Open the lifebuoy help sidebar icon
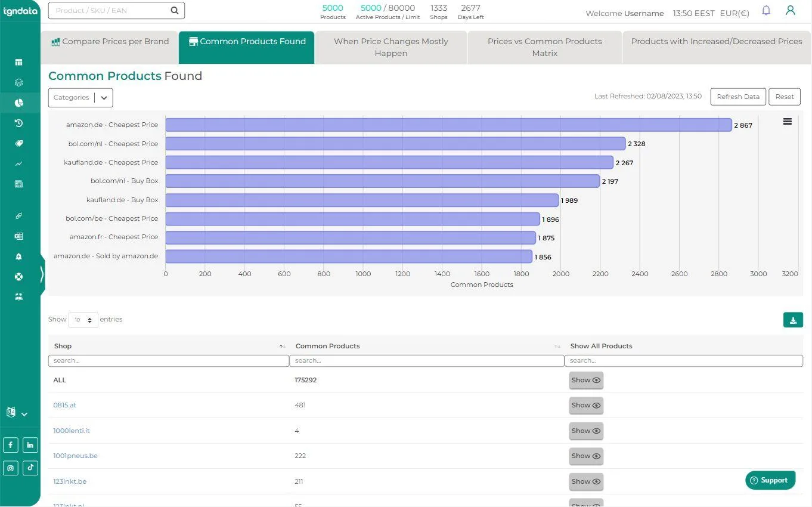 coord(18,277)
